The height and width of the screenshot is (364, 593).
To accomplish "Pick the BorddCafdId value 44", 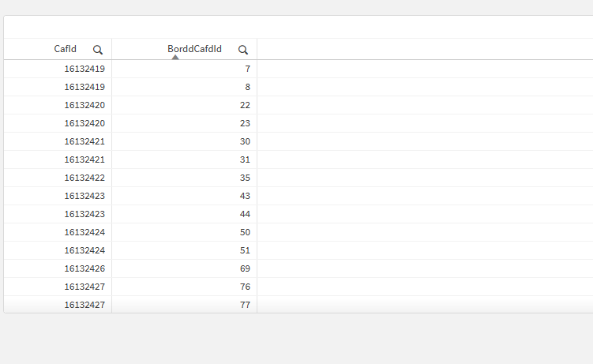I will click(x=245, y=214).
